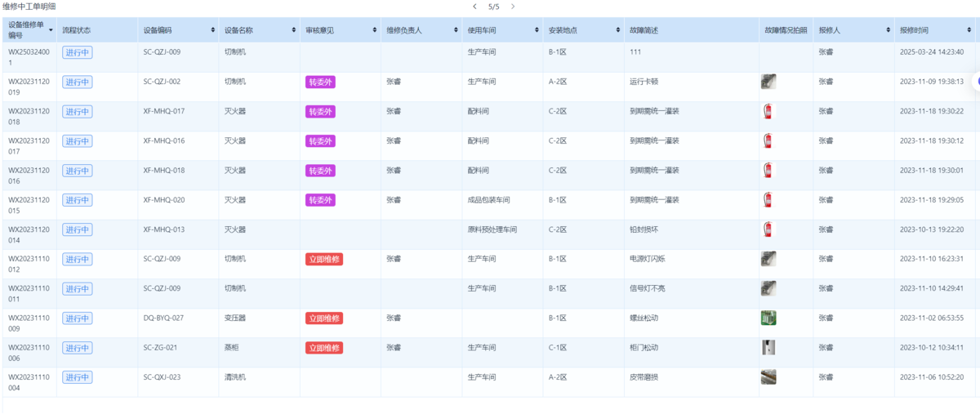Click 进行中 status in XF-MHQ-020 row
980x414 pixels.
78,200
